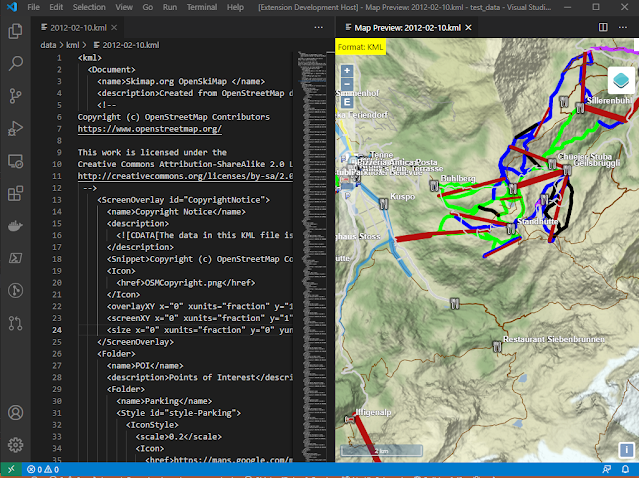Click the data breadcrumb segment
Viewport: 639px width, 478px height.
click(x=48, y=45)
